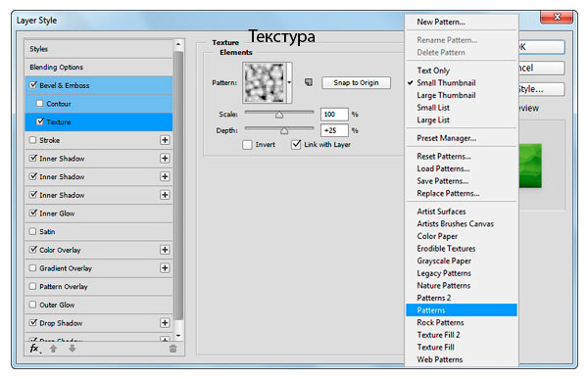588x379 pixels.
Task: Choose Web Patterns library
Action: click(439, 359)
